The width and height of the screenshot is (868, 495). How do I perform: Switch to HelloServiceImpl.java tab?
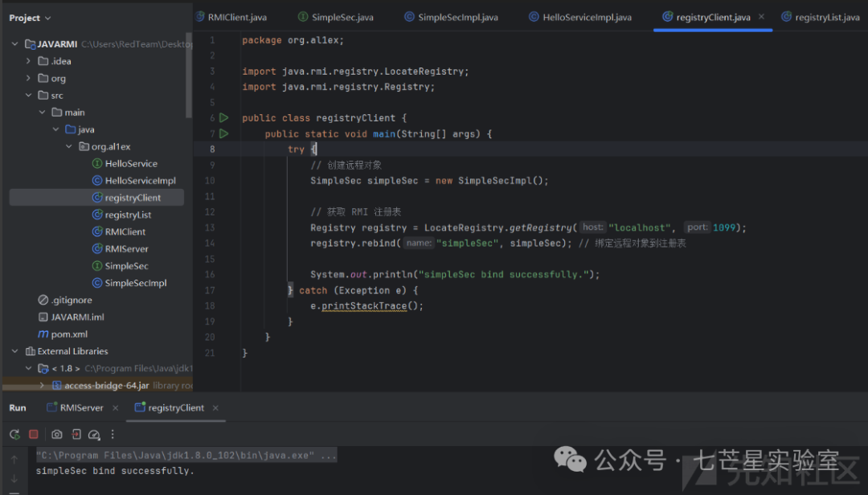coord(580,17)
